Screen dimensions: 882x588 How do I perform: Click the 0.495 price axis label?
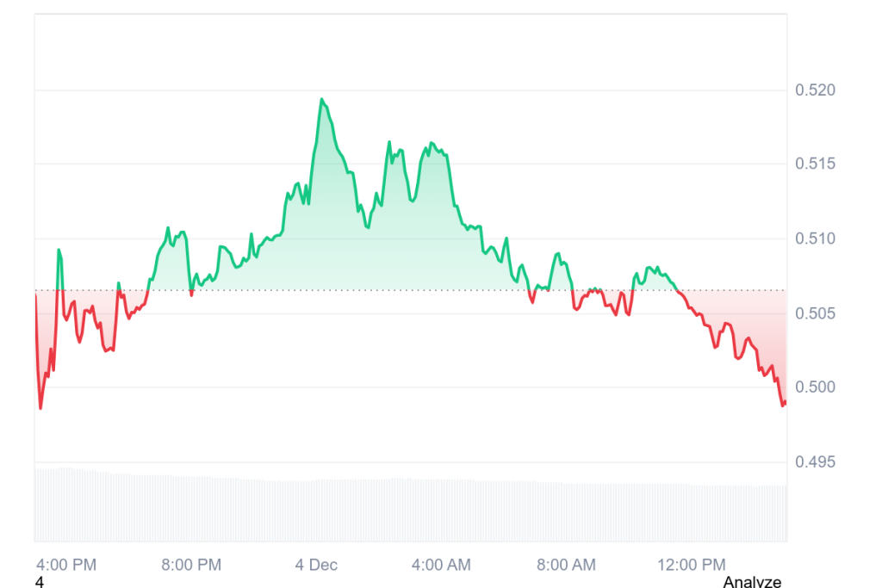[814, 462]
